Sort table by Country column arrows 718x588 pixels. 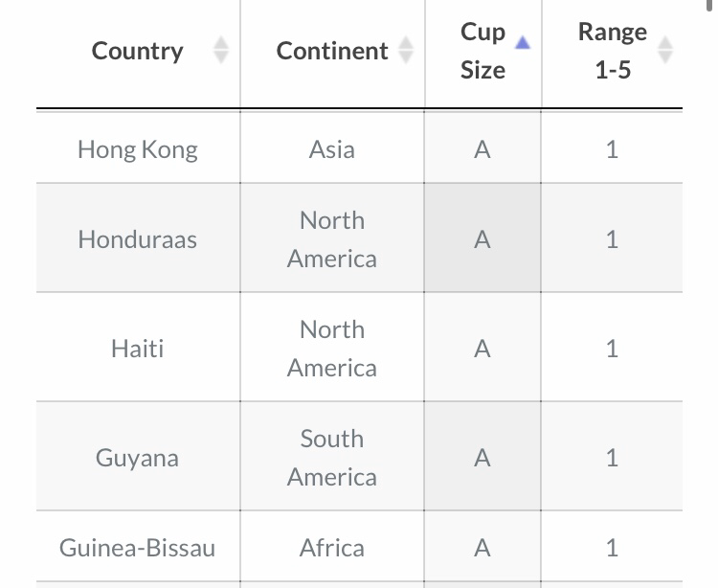(x=221, y=50)
